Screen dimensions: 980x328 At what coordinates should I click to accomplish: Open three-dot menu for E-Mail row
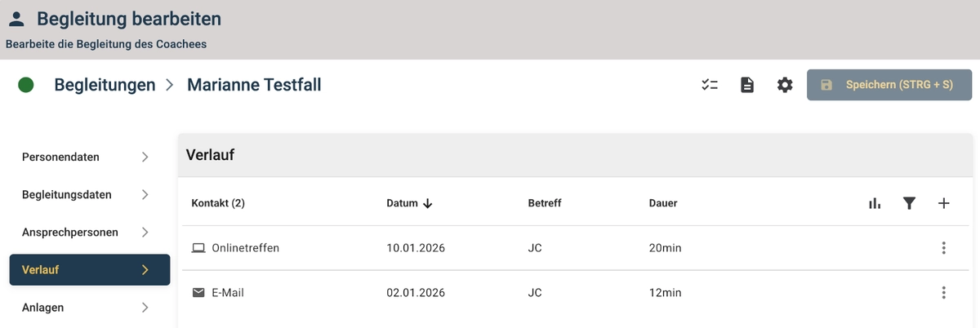pyautogui.click(x=943, y=292)
